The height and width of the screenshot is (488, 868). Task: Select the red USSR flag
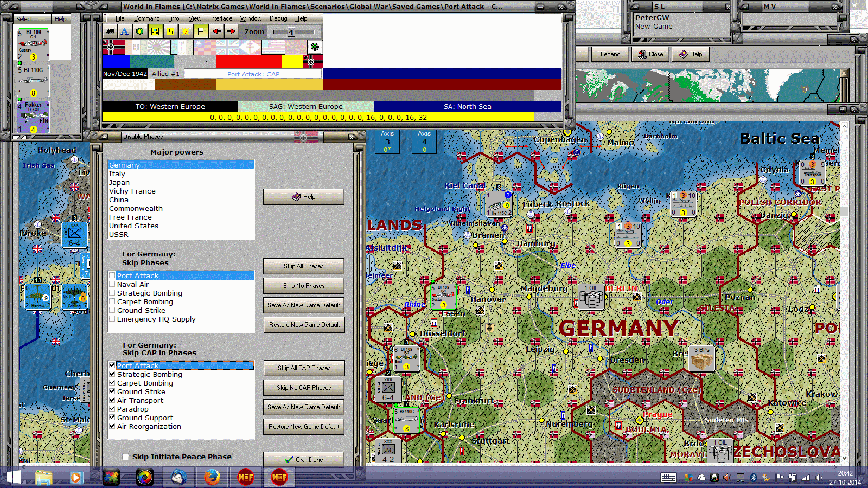click(296, 47)
